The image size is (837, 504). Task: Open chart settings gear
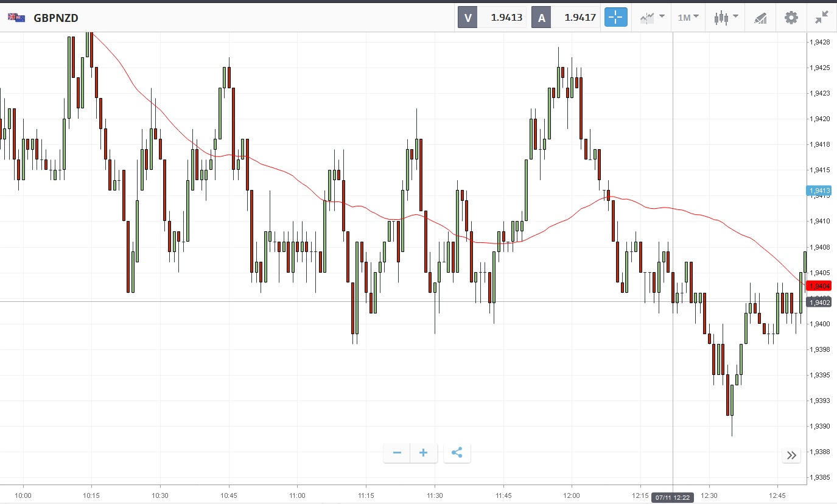point(791,17)
